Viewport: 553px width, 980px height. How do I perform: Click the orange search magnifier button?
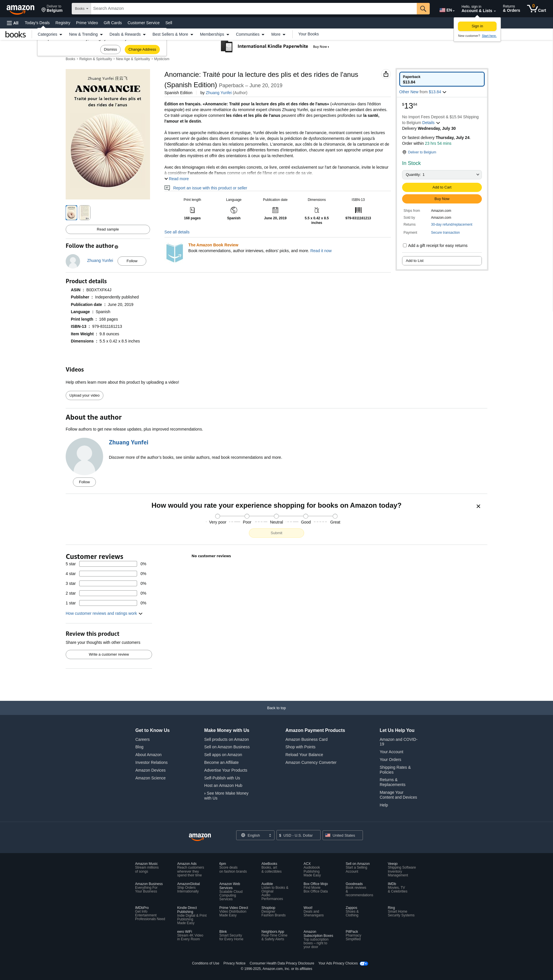(x=423, y=8)
